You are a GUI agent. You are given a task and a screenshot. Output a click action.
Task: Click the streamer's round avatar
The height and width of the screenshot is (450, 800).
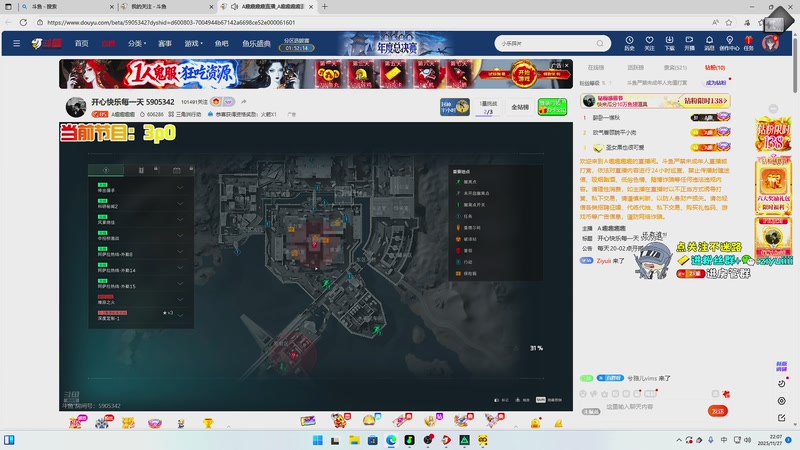(76, 107)
